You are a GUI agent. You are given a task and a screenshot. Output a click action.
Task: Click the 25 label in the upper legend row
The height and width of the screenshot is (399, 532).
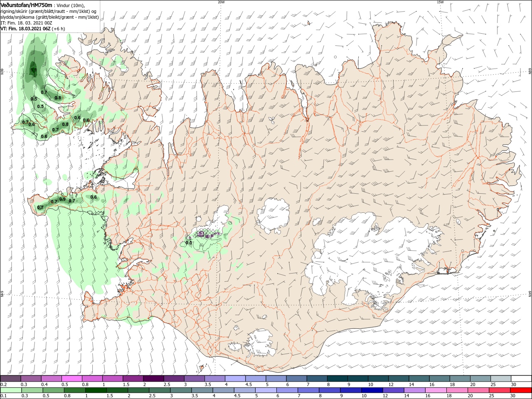point(493,385)
